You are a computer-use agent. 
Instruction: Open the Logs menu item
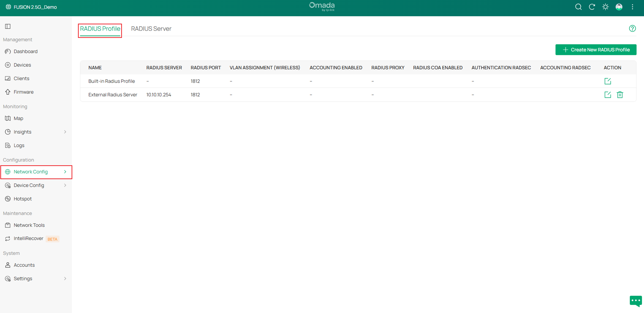coord(19,145)
